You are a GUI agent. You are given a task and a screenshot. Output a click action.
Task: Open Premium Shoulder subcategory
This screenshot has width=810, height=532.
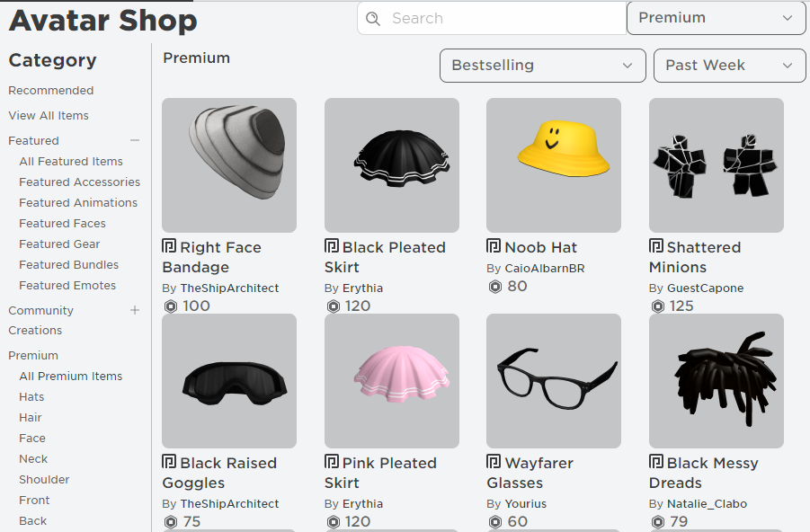[x=44, y=480]
